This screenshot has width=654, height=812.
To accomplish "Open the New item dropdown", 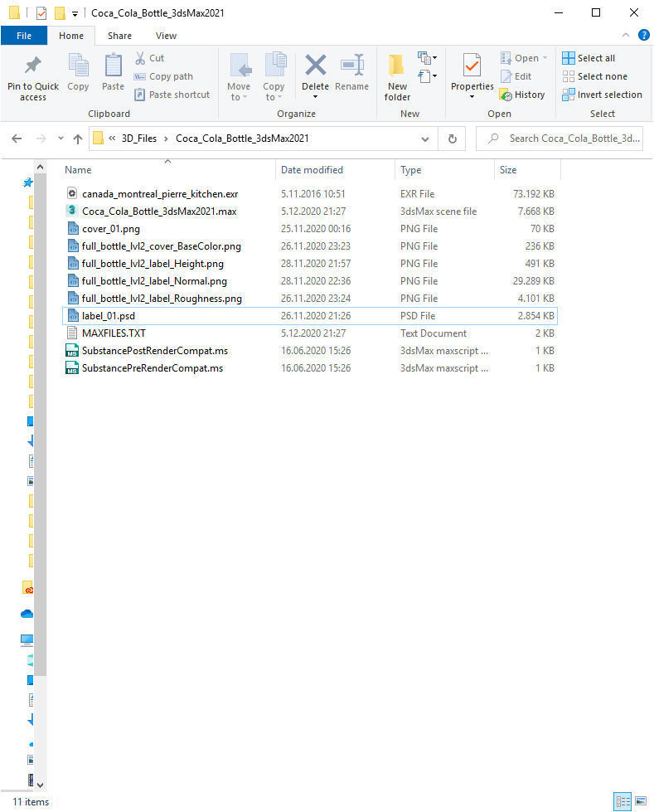I will click(x=428, y=57).
